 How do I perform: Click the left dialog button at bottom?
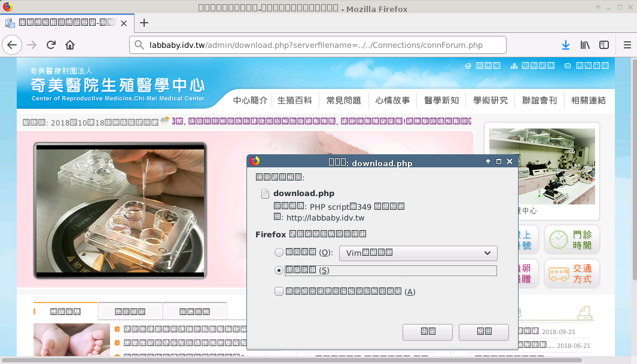[x=428, y=332]
